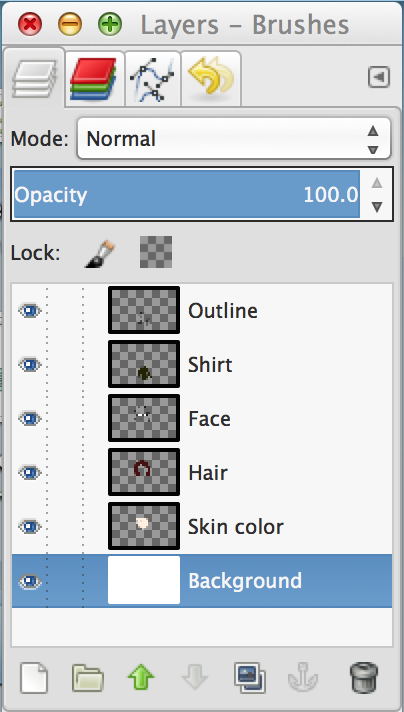Open the Paths tab
The image size is (404, 712).
152,78
